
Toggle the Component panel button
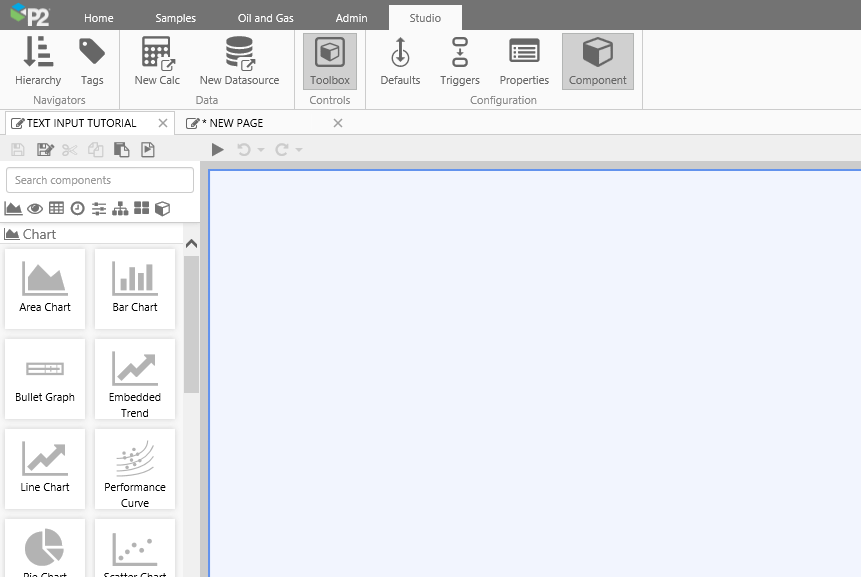597,61
